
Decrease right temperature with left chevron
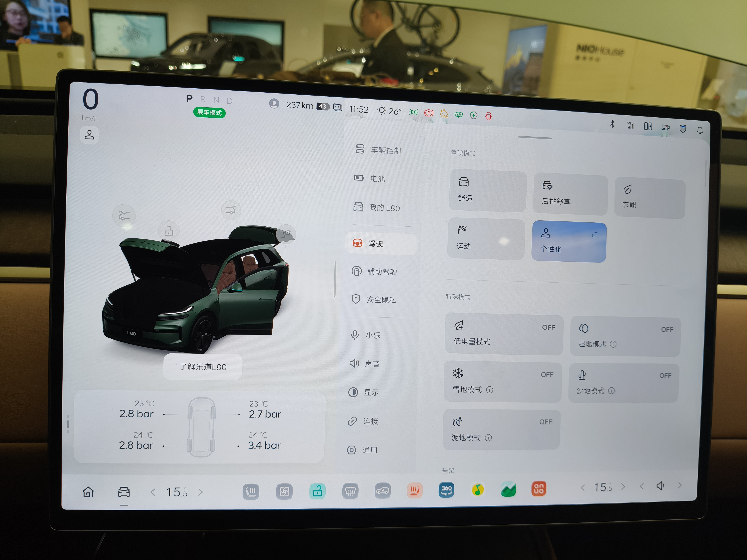[x=582, y=487]
